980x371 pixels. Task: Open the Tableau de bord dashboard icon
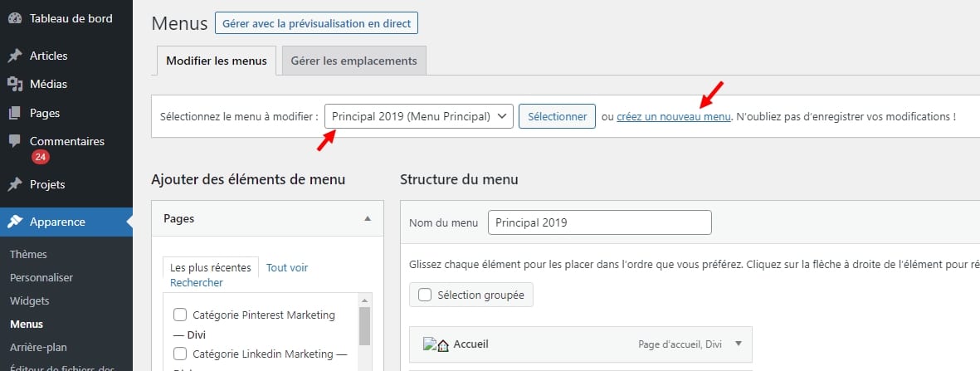pyautogui.click(x=15, y=19)
